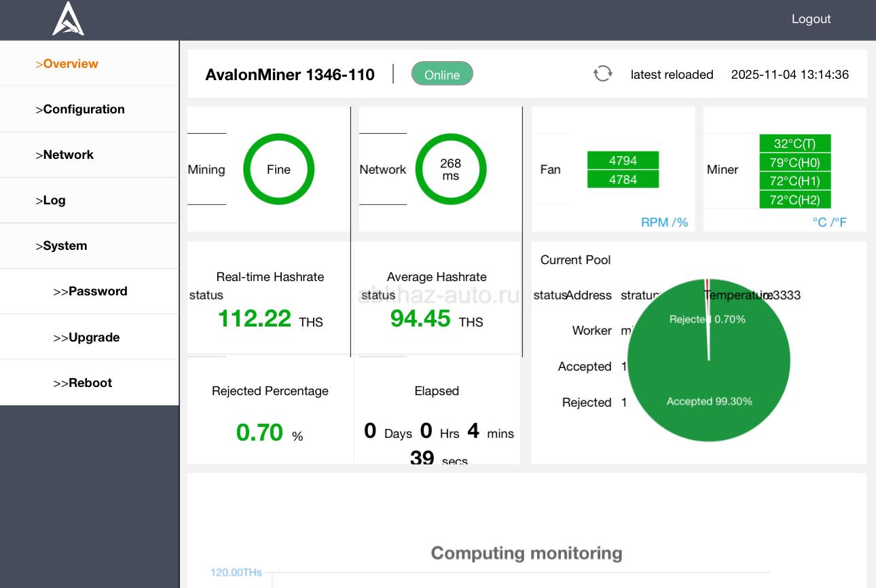Click the Network 268 ms latency ring
876x588 pixels.
[450, 169]
